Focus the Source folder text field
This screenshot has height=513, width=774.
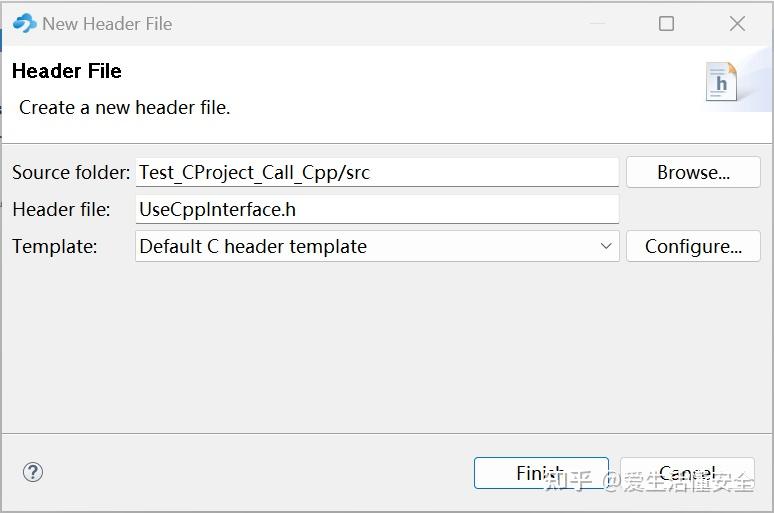click(x=377, y=172)
